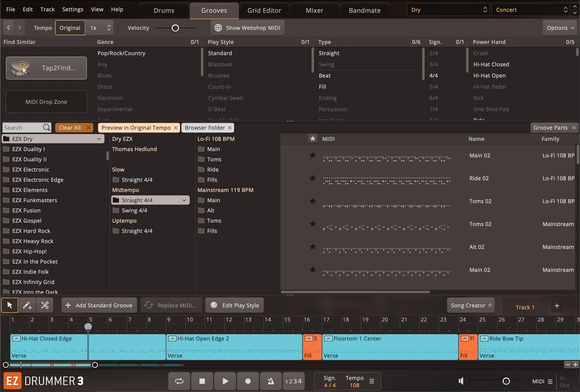This screenshot has height=392, width=580.
Task: Open the Track menu
Action: click(47, 9)
